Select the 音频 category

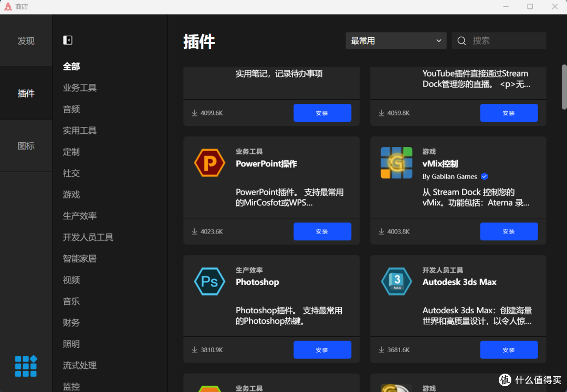71,109
